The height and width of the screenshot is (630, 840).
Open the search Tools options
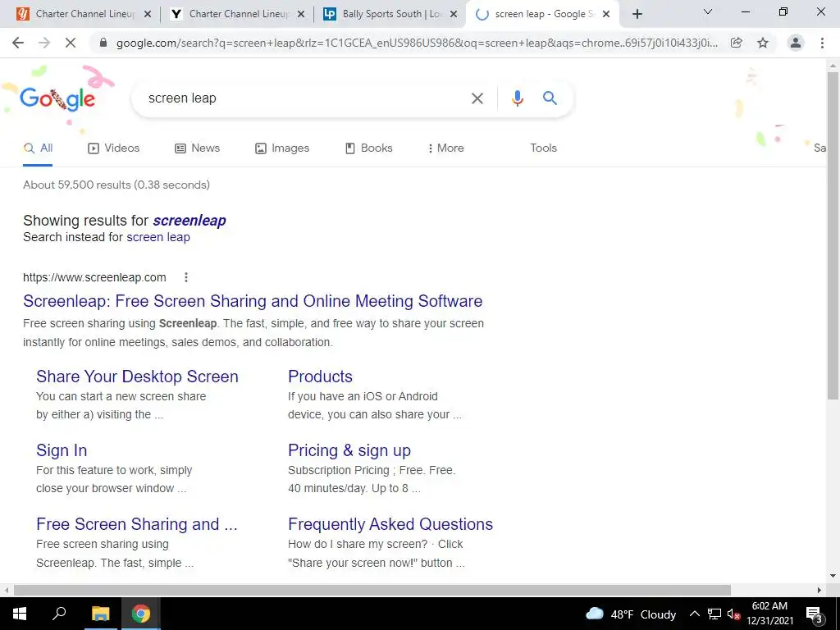click(x=543, y=148)
